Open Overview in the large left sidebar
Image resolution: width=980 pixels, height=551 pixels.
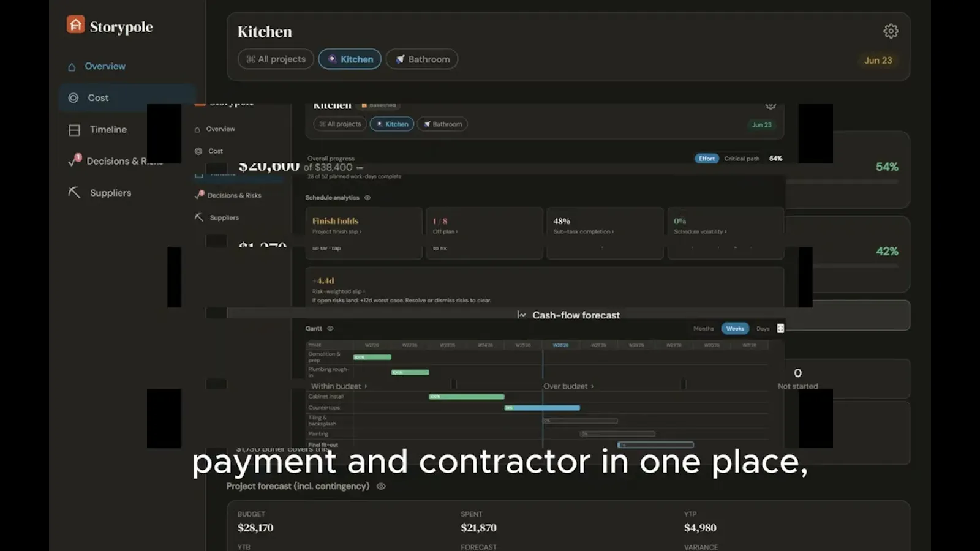(x=105, y=66)
